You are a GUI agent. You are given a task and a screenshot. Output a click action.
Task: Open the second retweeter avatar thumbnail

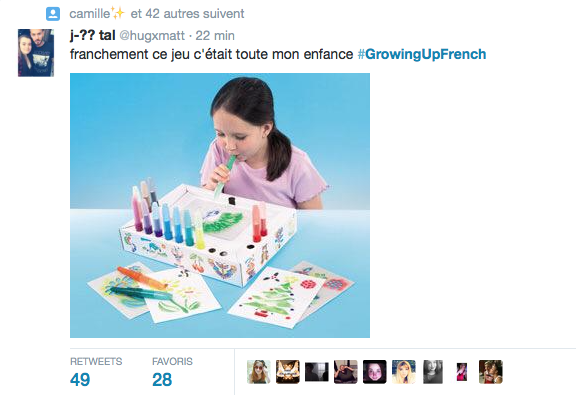288,372
